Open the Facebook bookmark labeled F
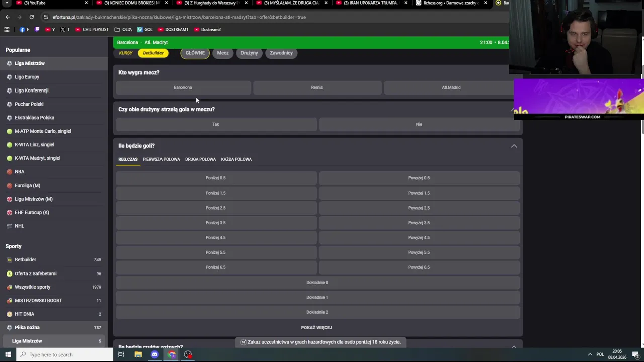The width and height of the screenshot is (644, 362). click(24, 29)
